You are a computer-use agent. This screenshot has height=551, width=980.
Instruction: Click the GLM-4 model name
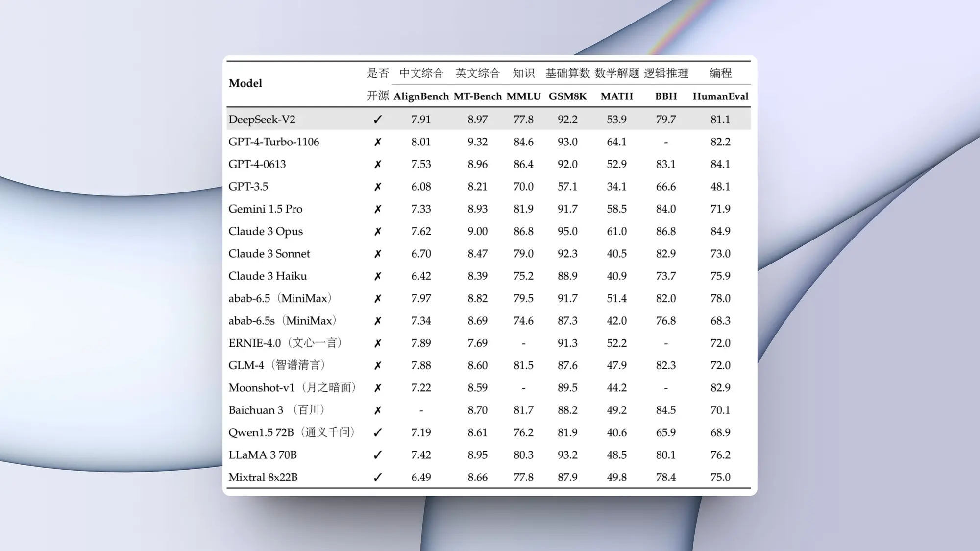pos(278,365)
